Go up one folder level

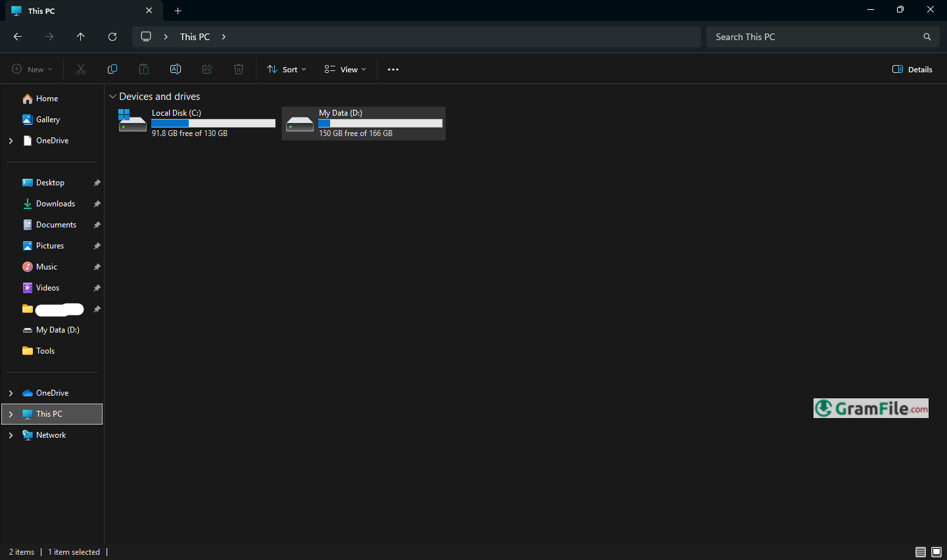81,37
